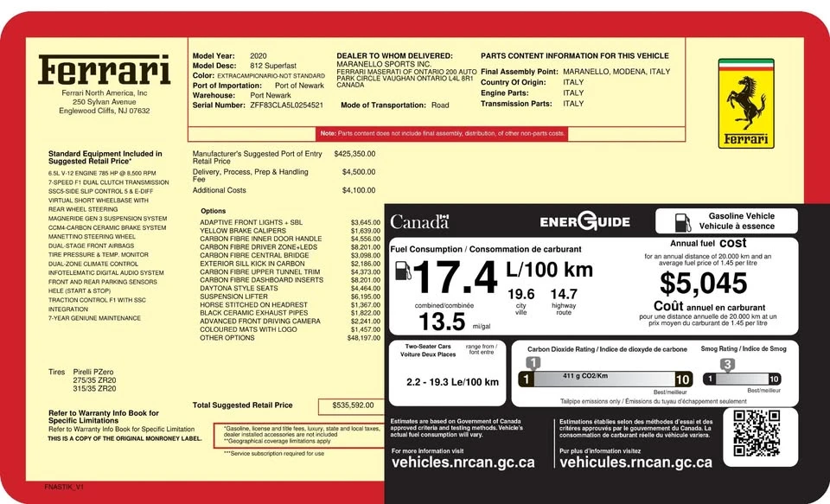Click the boxed total price $535,592.00
Viewport: 830px width, 504px height.
pyautogui.click(x=353, y=405)
